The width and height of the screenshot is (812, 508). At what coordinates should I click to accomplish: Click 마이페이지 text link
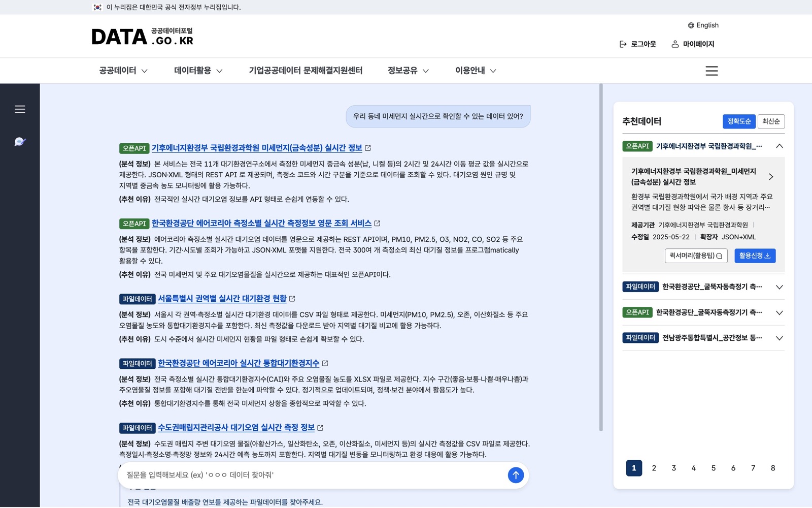(x=698, y=44)
